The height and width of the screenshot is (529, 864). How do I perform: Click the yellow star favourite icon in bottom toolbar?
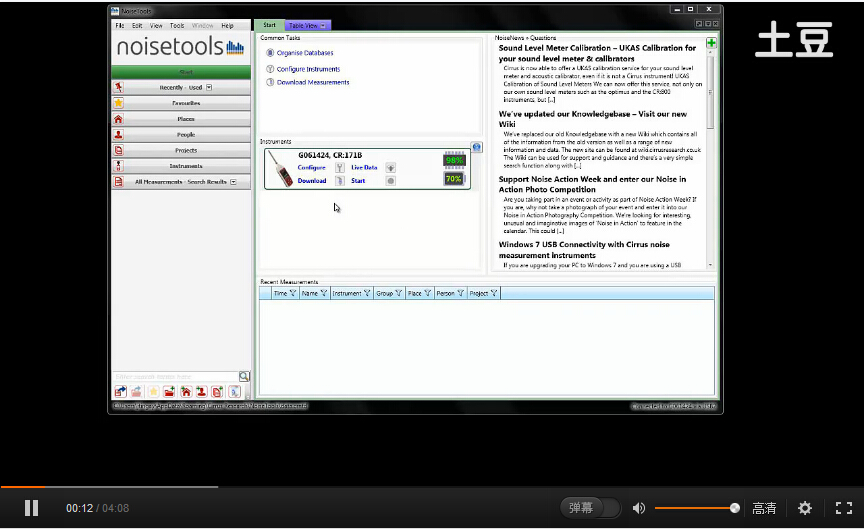click(153, 392)
